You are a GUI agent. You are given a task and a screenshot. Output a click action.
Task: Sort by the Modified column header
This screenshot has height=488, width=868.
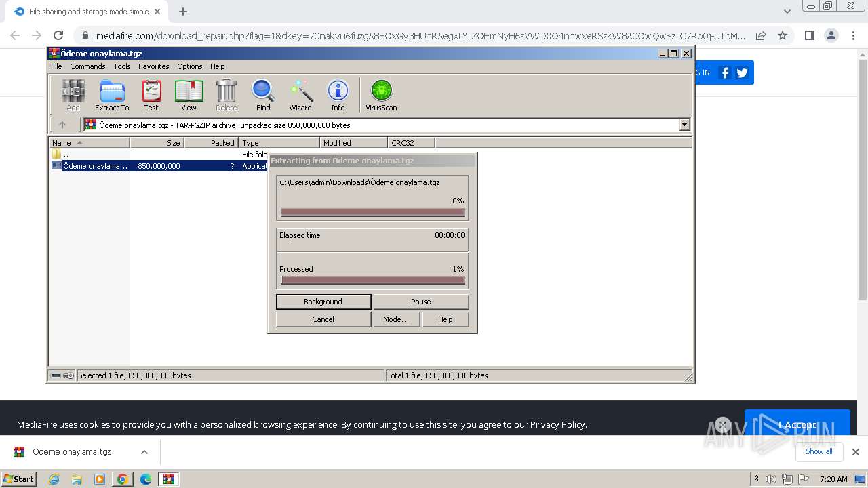click(353, 142)
